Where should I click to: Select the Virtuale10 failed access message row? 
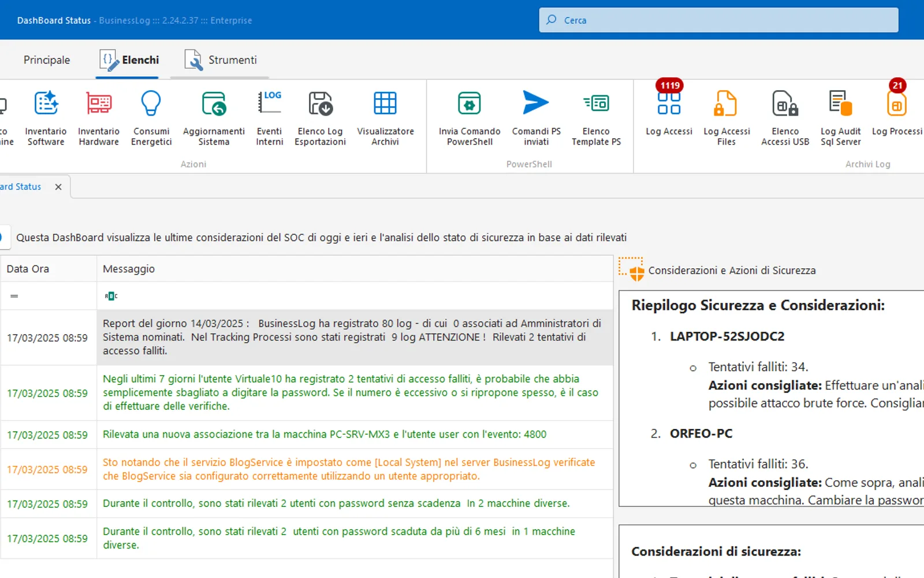point(307,393)
